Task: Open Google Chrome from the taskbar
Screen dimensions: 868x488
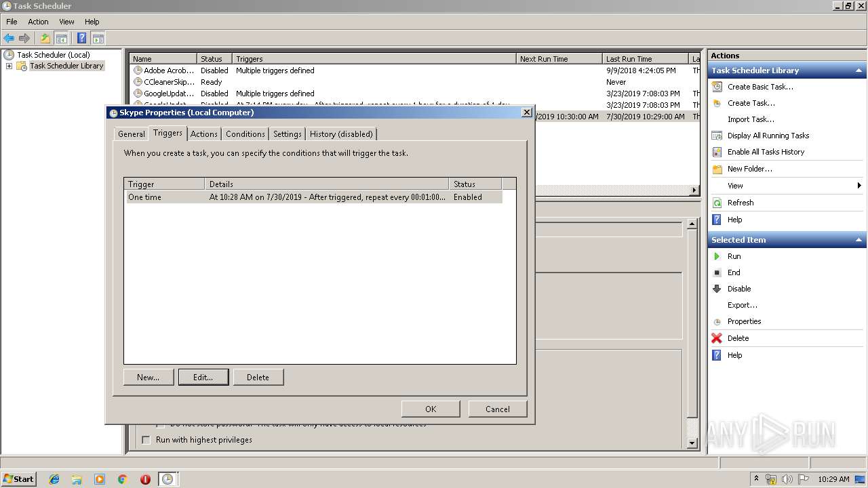Action: (x=123, y=479)
